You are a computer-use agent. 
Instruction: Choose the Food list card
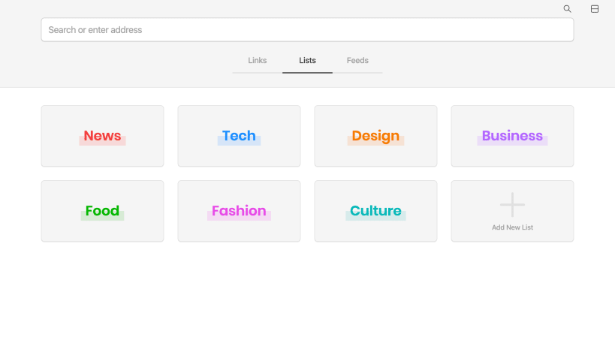coord(102,211)
